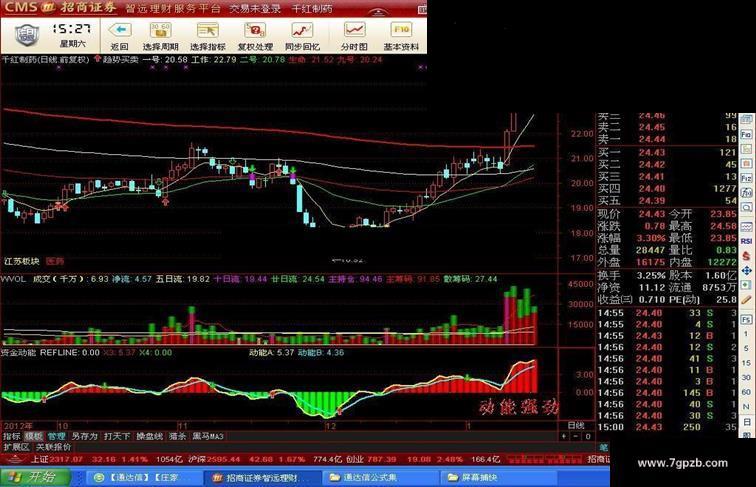The image size is (756, 487).
Task: Click the Fi2 icon in right sidebar
Action: pos(746,178)
